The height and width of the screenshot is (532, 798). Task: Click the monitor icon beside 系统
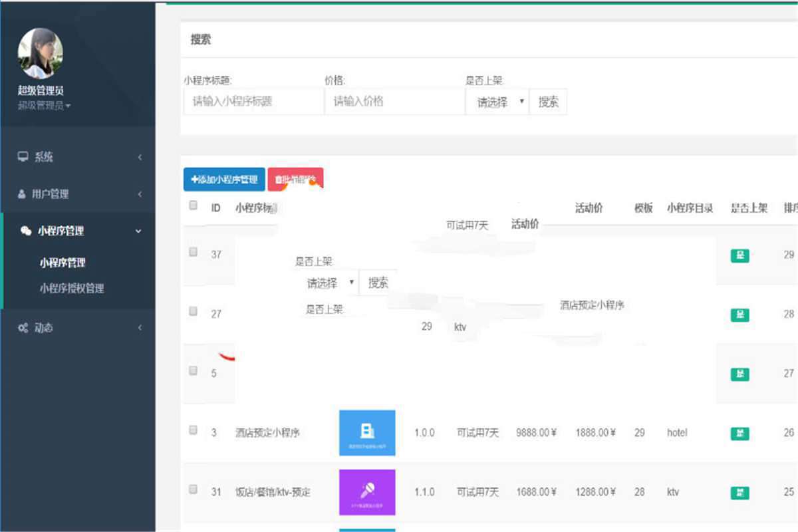tap(23, 157)
